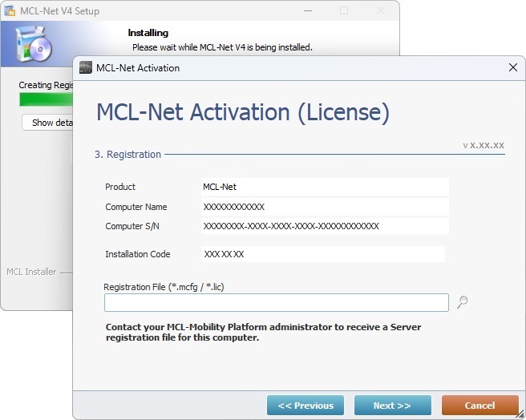Select the Computer Name value field
The width and height of the screenshot is (526, 420).
coord(325,207)
